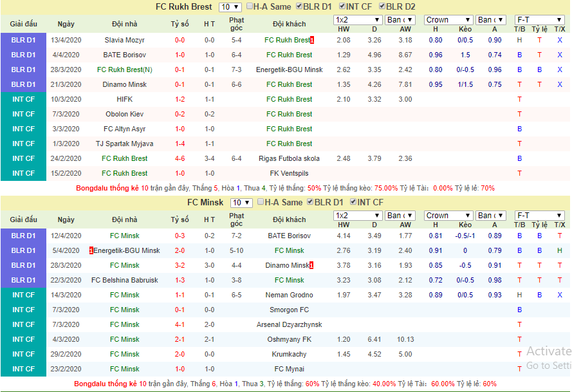This screenshot has width=572, height=392.
Task: Open Slavia Mozyr team link
Action: 124,40
